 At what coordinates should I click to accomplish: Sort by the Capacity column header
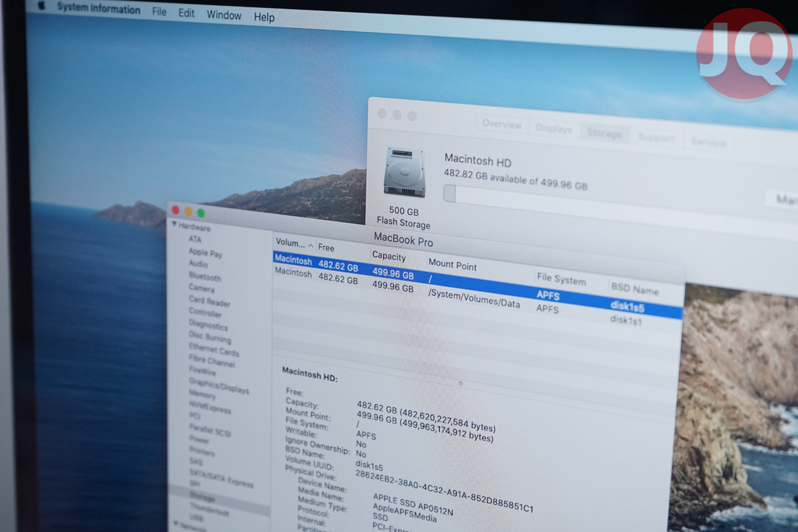click(x=389, y=256)
